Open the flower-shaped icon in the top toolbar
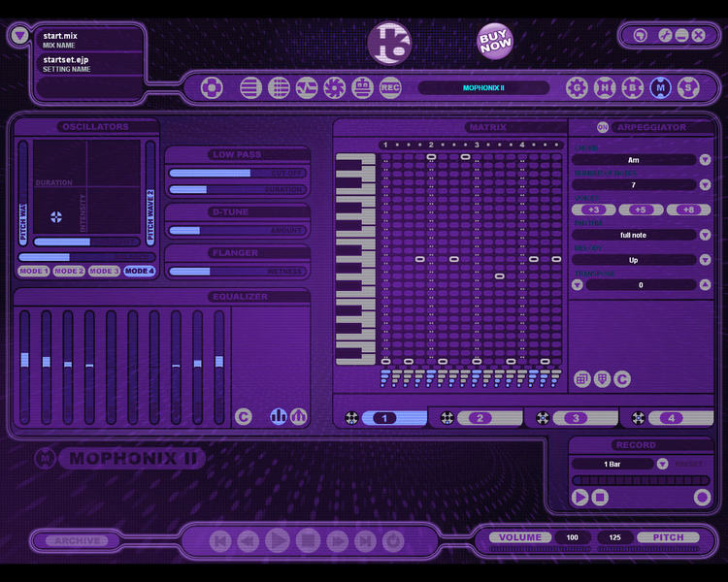The height and width of the screenshot is (582, 728). tap(212, 87)
